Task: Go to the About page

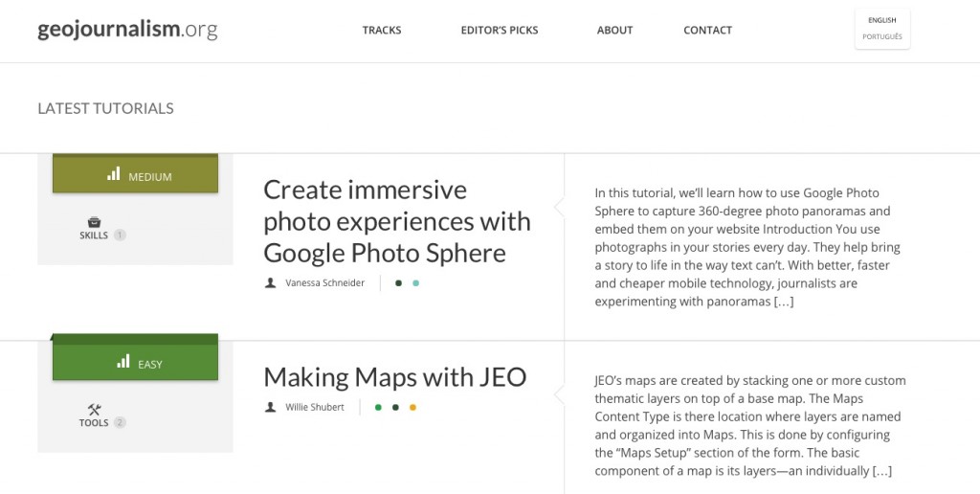Action: pyautogui.click(x=614, y=31)
